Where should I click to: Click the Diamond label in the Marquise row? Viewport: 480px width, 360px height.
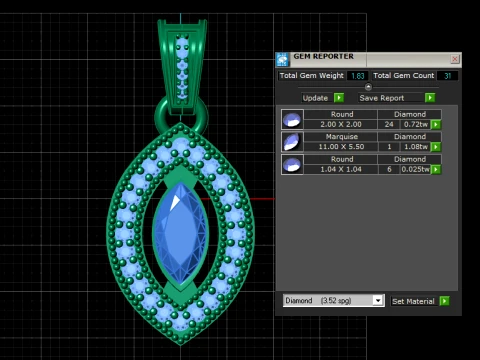410,137
